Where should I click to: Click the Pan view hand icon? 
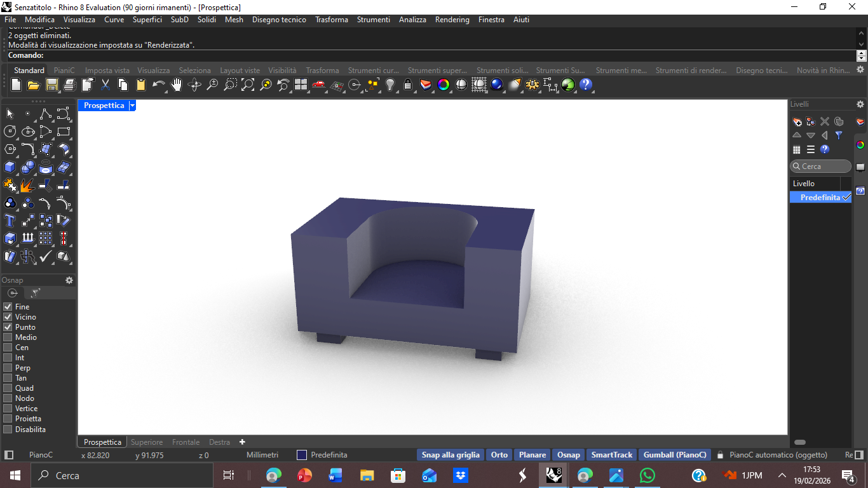point(177,85)
